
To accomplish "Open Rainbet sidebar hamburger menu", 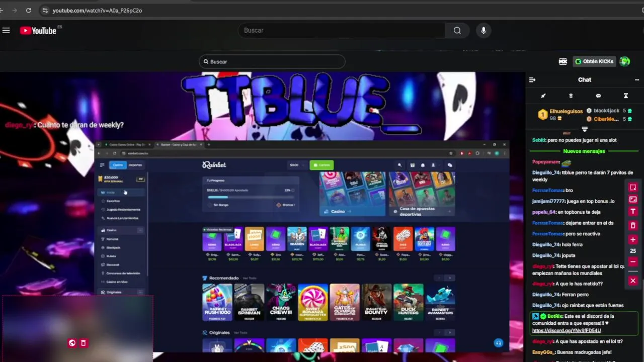I will 102,165.
